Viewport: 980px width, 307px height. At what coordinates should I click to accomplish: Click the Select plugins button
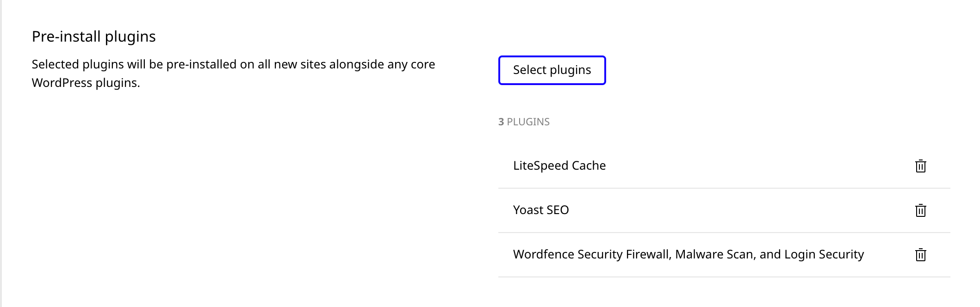pyautogui.click(x=552, y=70)
